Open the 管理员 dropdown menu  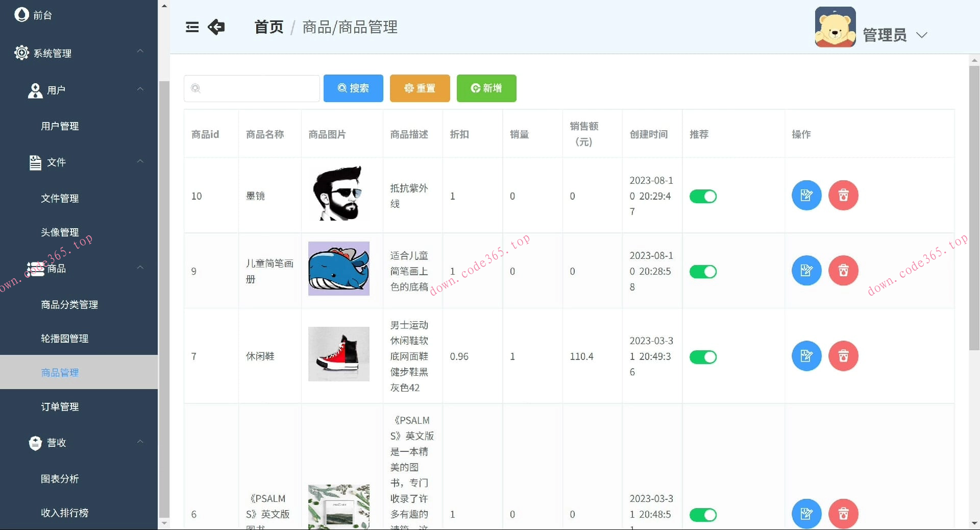click(922, 35)
